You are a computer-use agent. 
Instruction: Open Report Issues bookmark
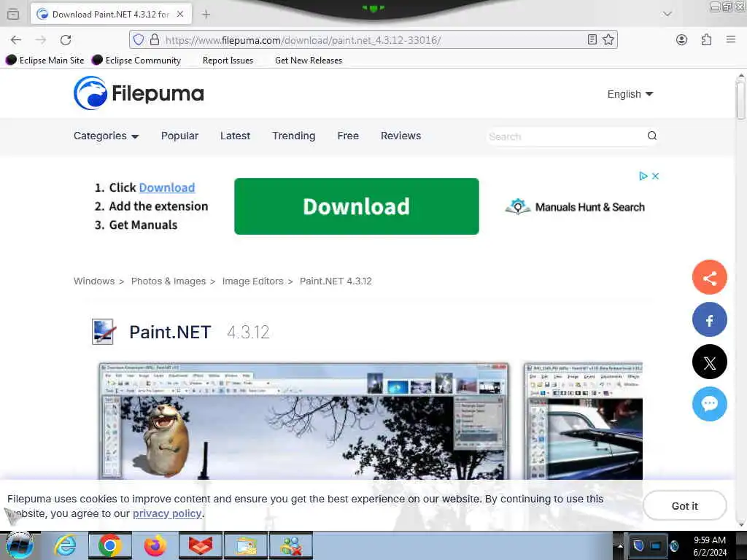228,61
